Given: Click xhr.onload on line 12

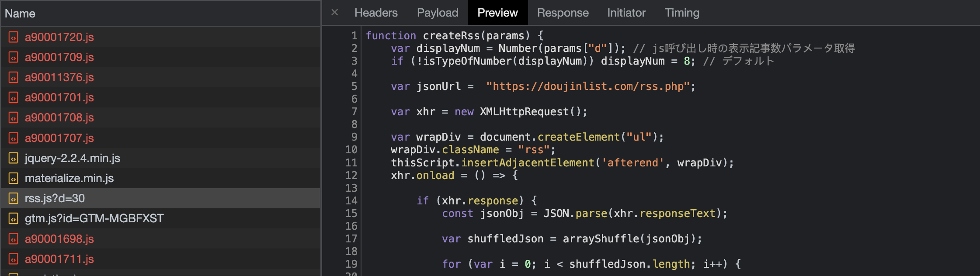Looking at the screenshot, I should pos(422,176).
